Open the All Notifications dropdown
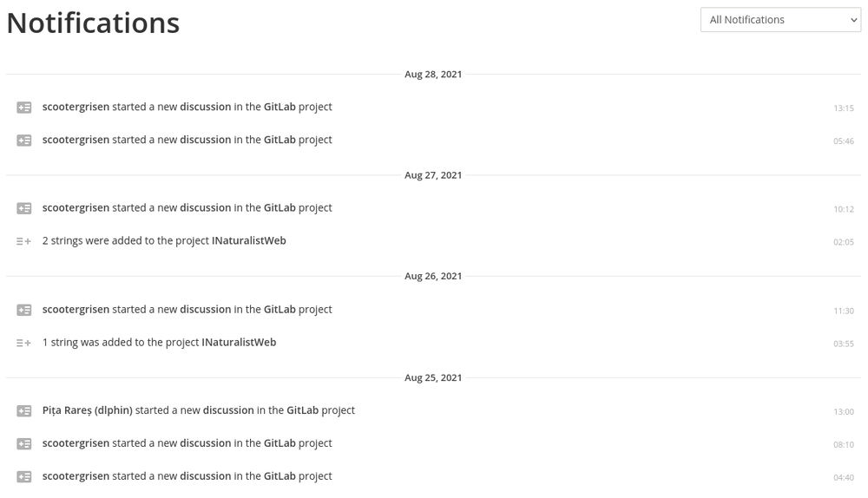 [780, 20]
